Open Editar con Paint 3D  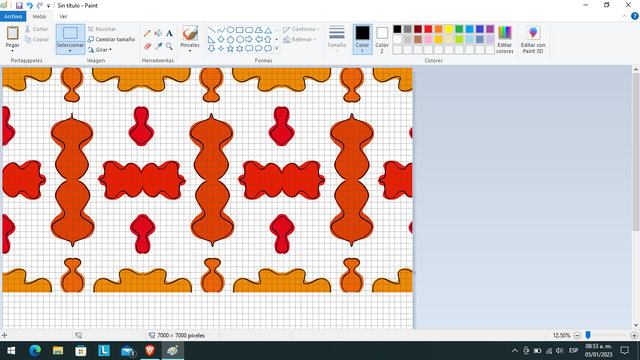pos(533,40)
